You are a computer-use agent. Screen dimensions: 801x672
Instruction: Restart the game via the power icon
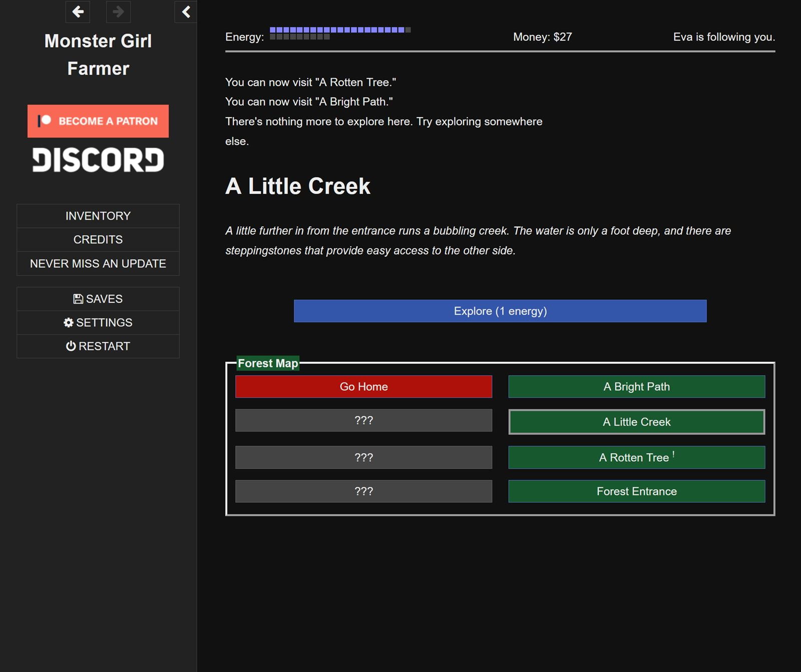pyautogui.click(x=71, y=346)
